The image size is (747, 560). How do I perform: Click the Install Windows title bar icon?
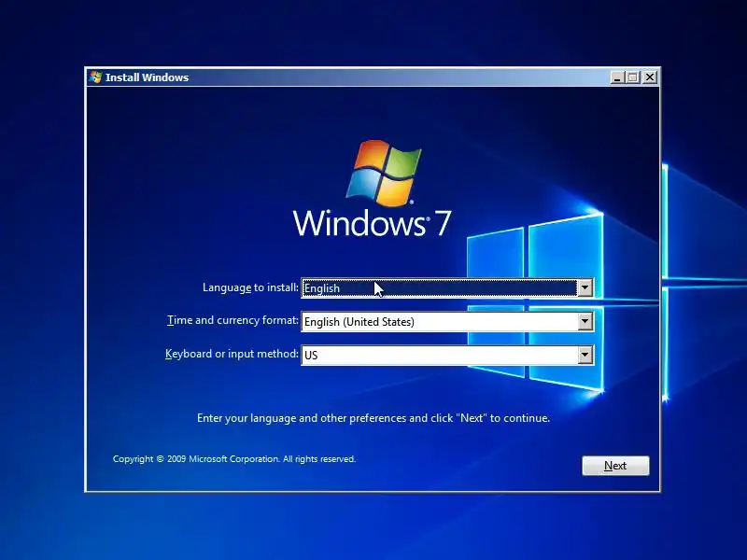(96, 77)
